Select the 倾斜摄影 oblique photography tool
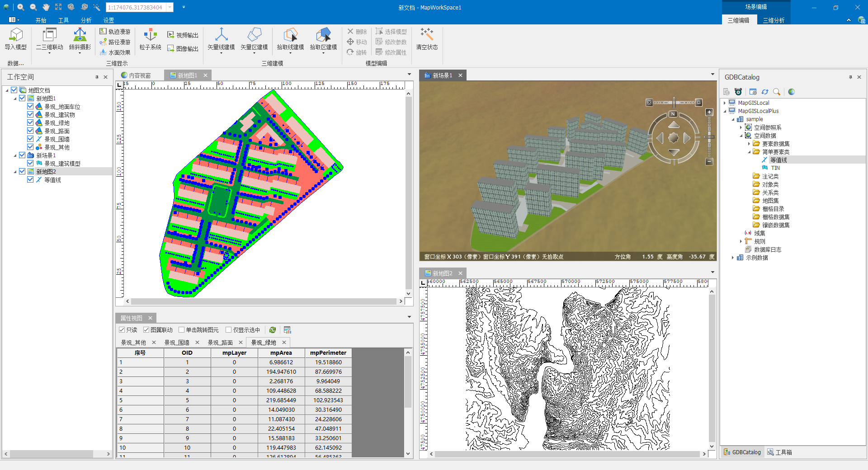 (80, 35)
